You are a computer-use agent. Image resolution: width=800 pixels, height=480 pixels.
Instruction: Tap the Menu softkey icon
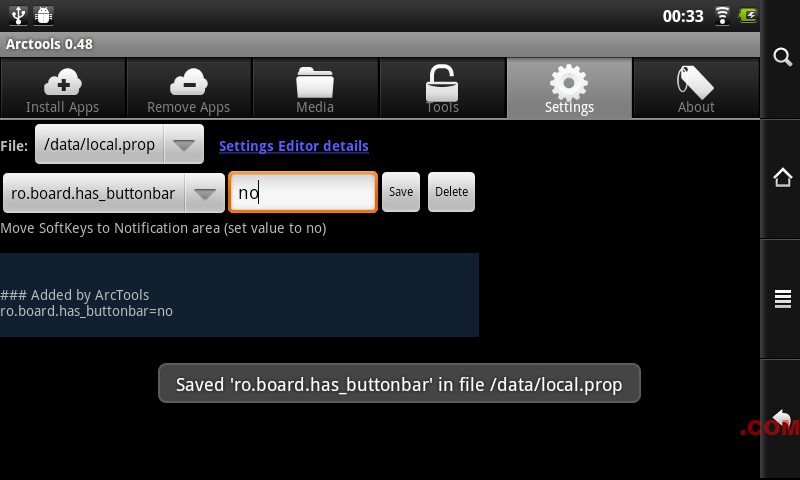pyautogui.click(x=783, y=299)
